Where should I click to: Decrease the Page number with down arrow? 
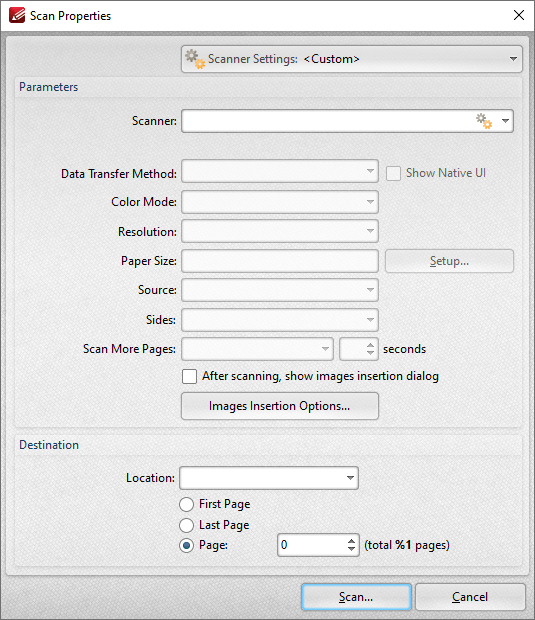click(x=351, y=549)
